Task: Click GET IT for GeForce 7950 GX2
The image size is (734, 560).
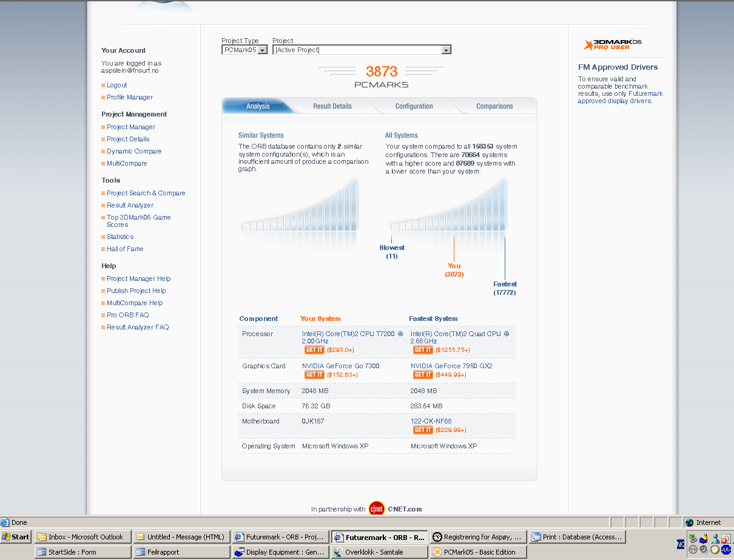Action: click(423, 375)
